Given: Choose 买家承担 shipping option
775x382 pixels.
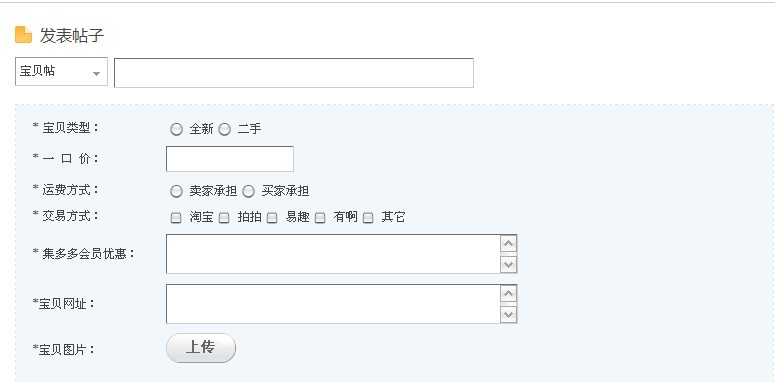Looking at the screenshot, I should click(x=248, y=191).
